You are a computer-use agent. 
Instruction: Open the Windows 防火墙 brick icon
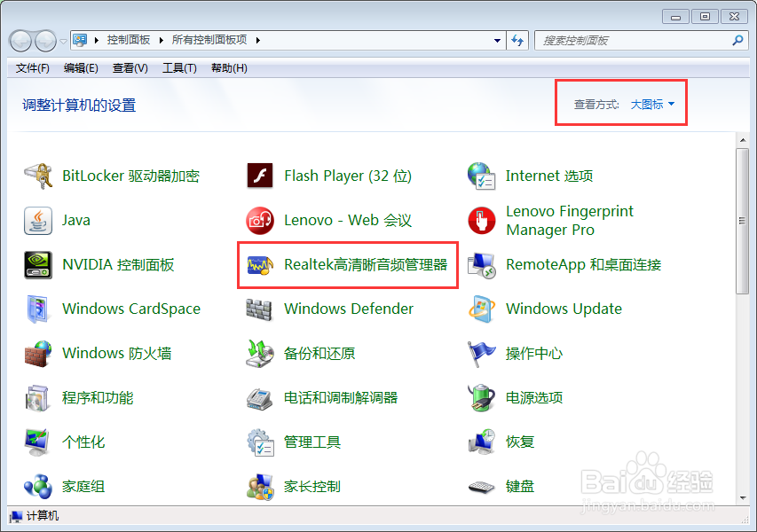[x=38, y=354]
